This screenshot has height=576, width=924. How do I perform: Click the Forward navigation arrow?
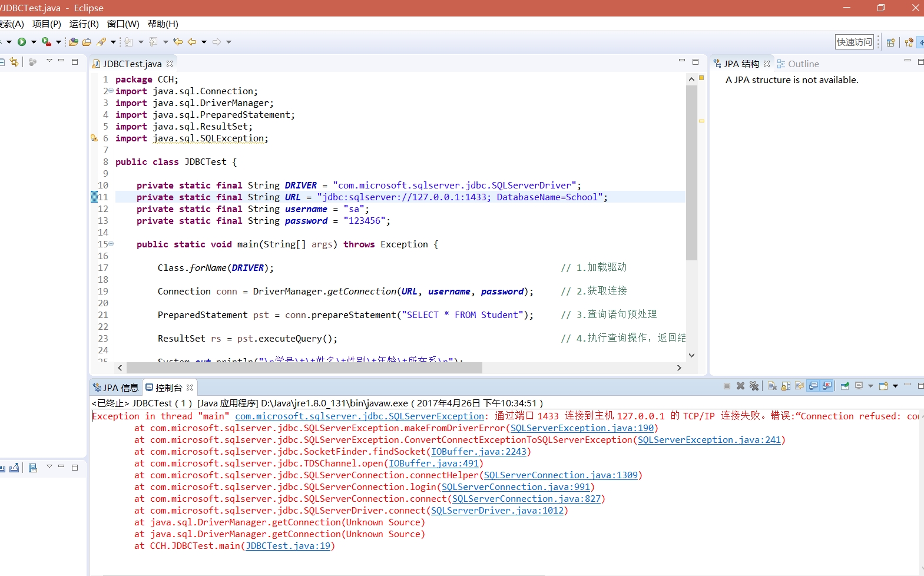point(217,42)
